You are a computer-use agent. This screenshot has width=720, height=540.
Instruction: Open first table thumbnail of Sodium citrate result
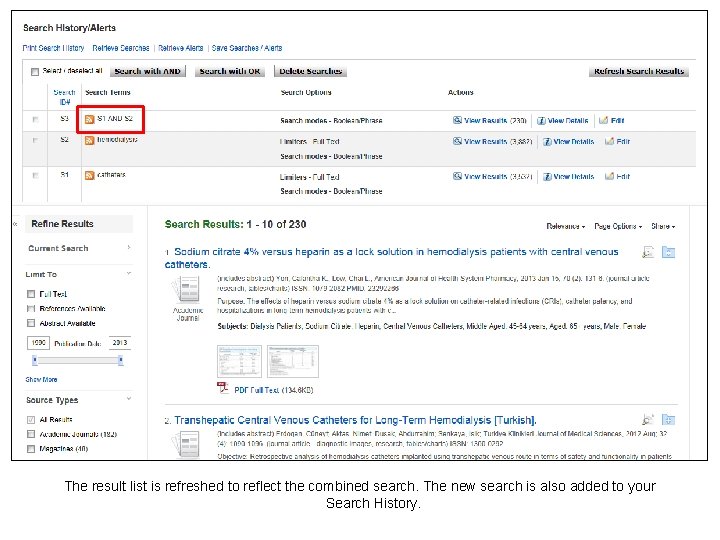coord(239,361)
